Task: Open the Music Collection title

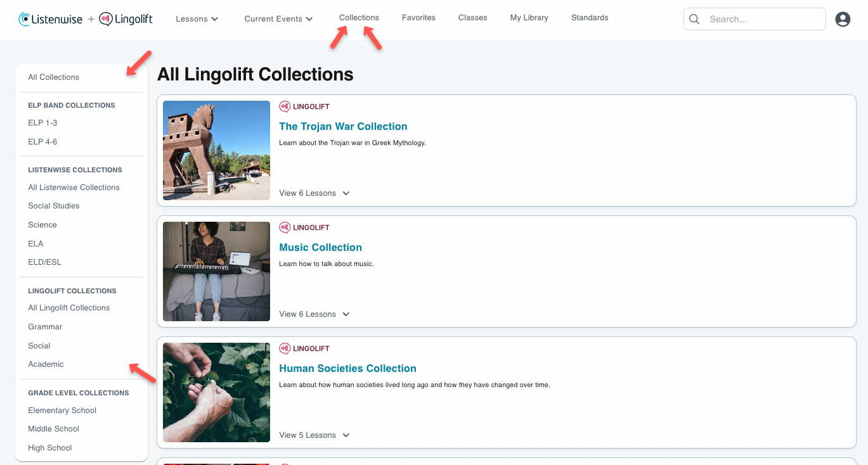Action: (321, 248)
